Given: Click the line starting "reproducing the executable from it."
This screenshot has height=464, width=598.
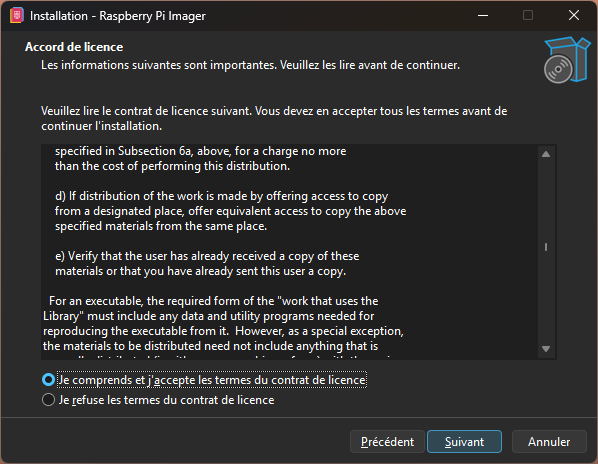Looking at the screenshot, I should click(x=223, y=331).
